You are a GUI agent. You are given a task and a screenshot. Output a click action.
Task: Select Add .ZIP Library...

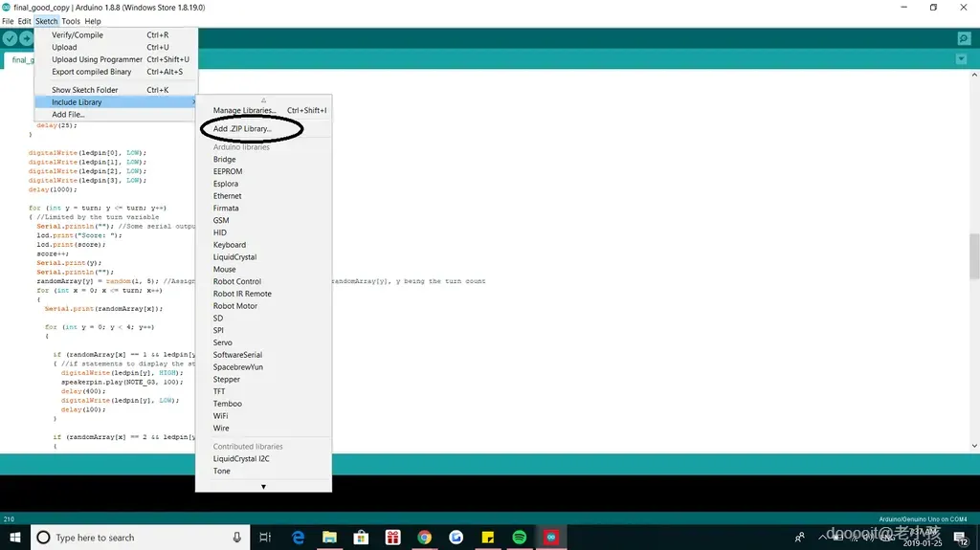click(x=263, y=129)
